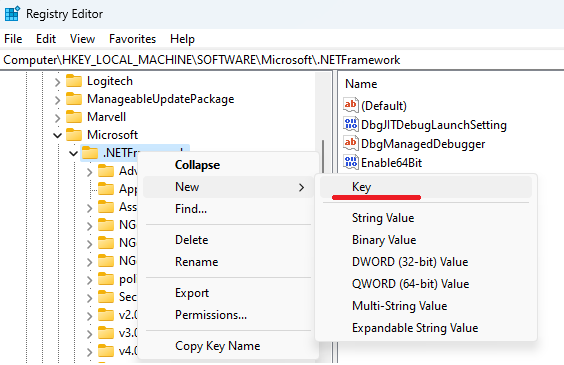Click the ManageableUpdatePackage folder icon
This screenshot has width=564, height=365.
point(74,99)
